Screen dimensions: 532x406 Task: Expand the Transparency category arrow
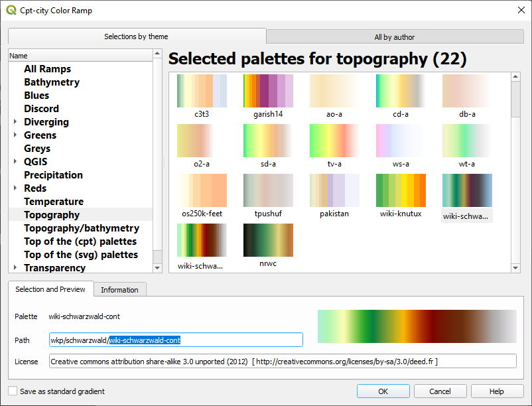[15, 268]
